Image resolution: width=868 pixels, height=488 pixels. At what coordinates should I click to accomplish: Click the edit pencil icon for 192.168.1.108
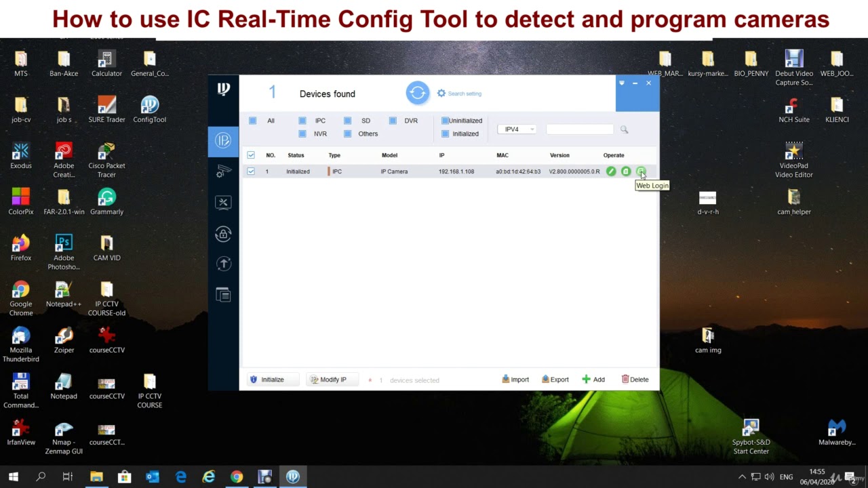611,171
